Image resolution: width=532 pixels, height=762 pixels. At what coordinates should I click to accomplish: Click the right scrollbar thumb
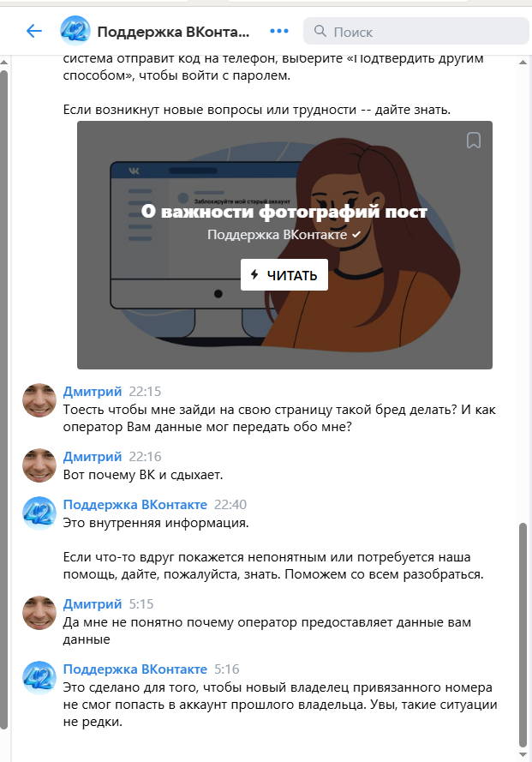tap(523, 634)
